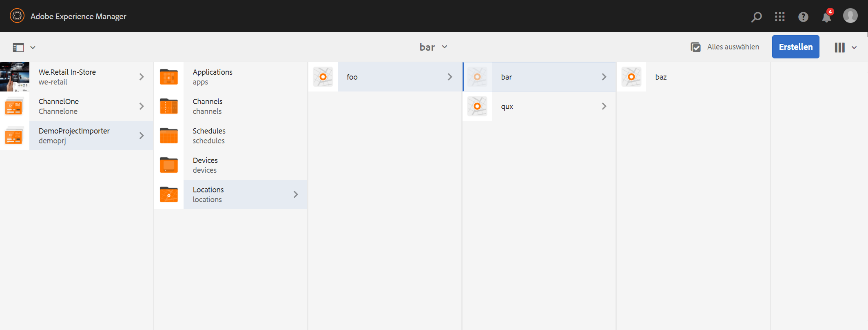
Task: Open the baz location row
Action: click(x=693, y=77)
